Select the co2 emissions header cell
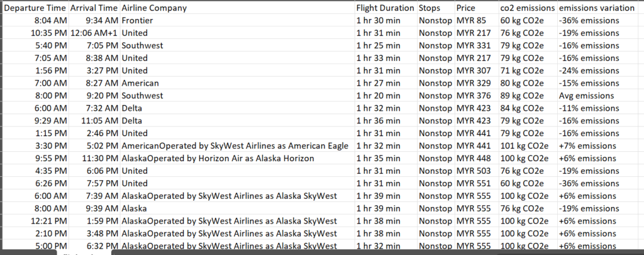This screenshot has height=255, width=644. coord(528,8)
